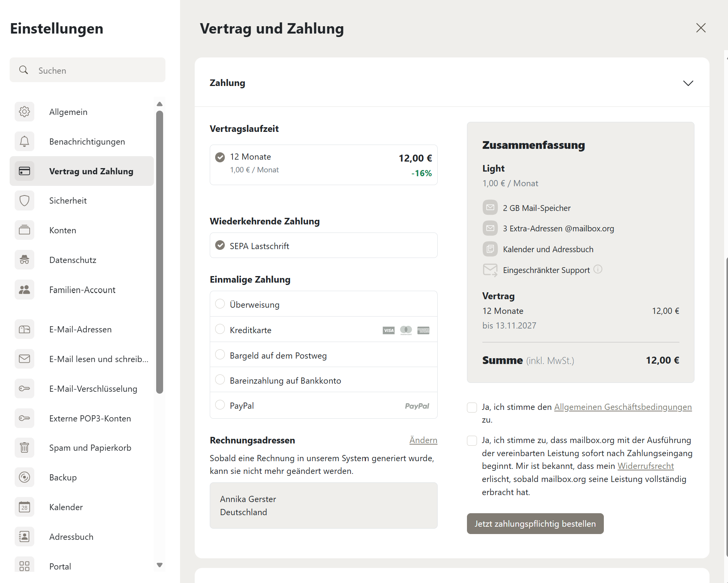Accept the Allgemeinen Geschäftsbedingungen checkbox
The width and height of the screenshot is (728, 583).
pyautogui.click(x=472, y=408)
